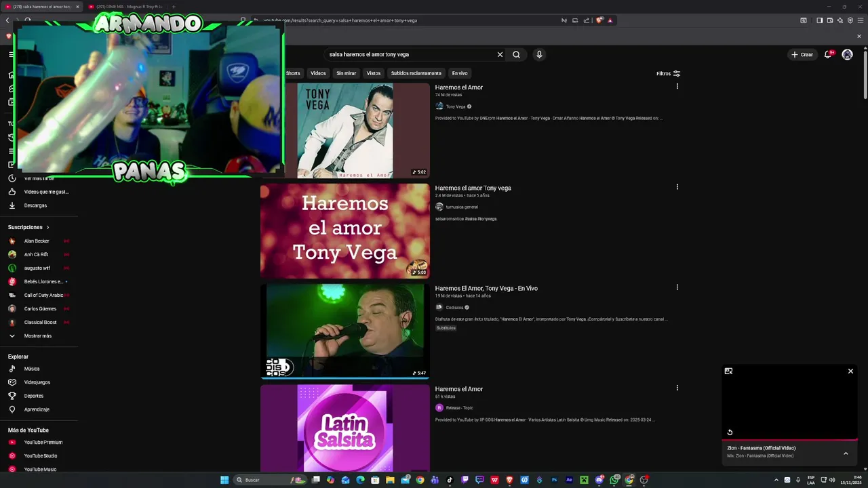Screen dimensions: 868x488
Task: Open Música in Explorar section
Action: coord(32,369)
